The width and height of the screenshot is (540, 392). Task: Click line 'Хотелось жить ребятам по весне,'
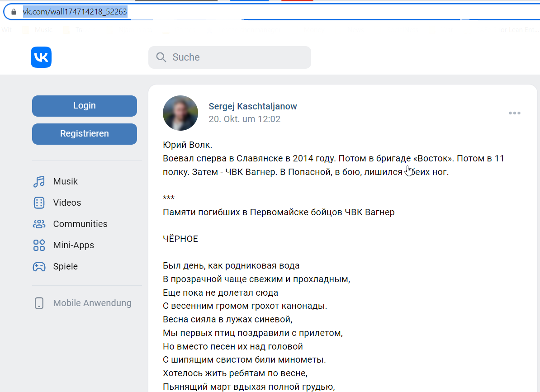click(235, 373)
